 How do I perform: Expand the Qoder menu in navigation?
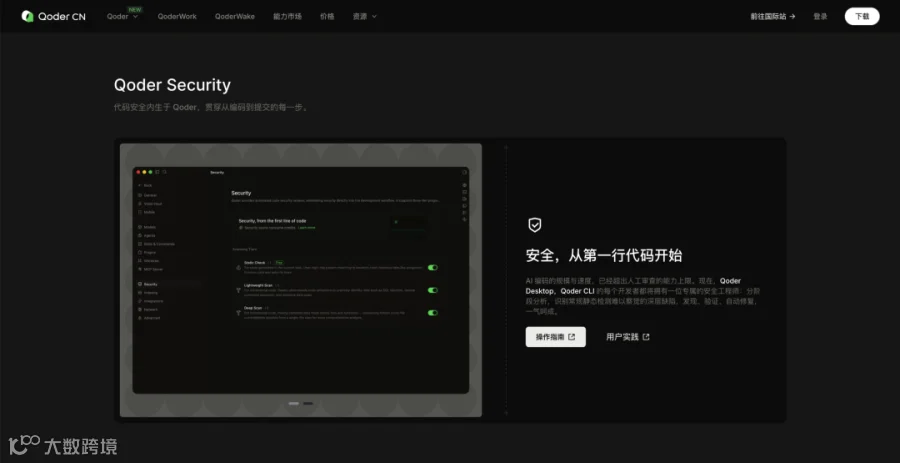(122, 17)
